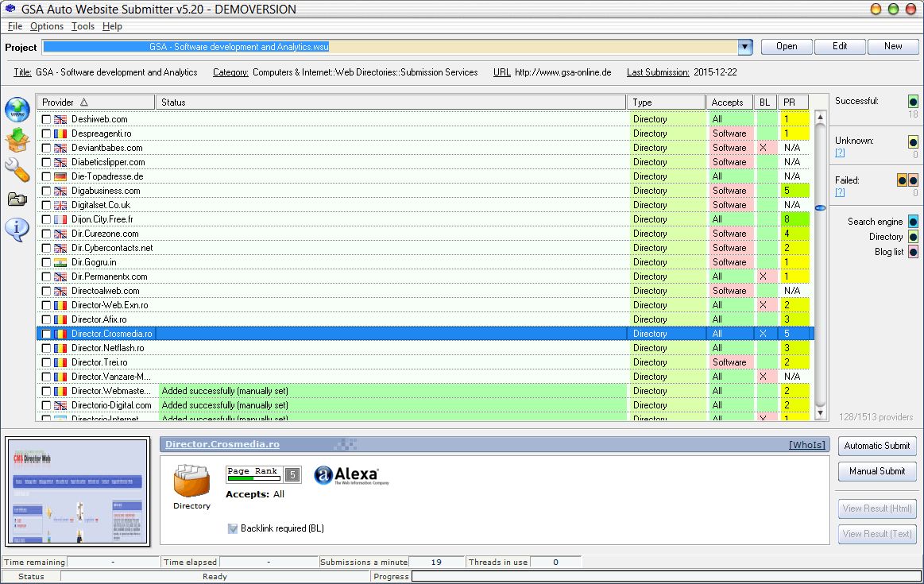Click the Alexa logo in details panel

pos(352,475)
